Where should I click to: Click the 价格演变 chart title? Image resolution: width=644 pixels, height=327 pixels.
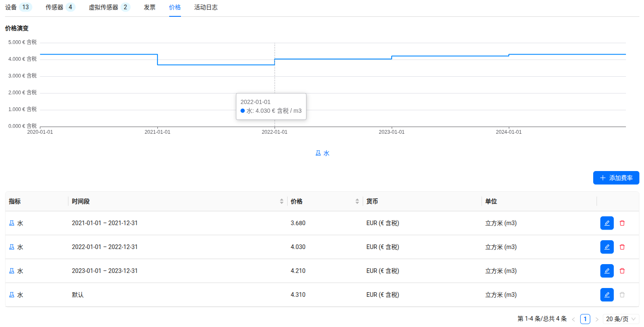pos(17,29)
